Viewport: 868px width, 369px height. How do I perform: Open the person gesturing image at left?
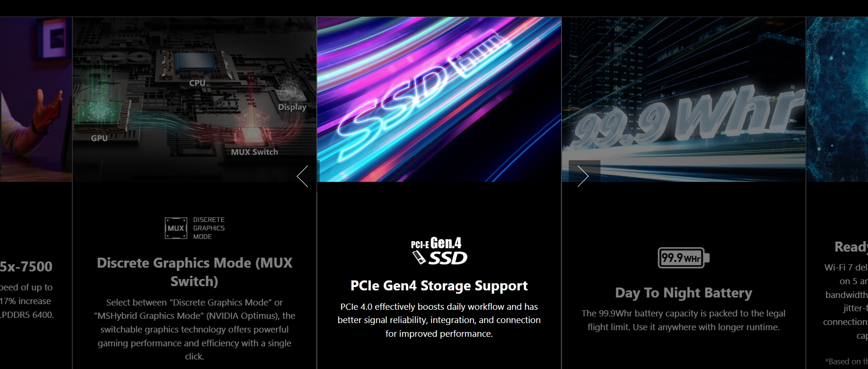(x=36, y=99)
